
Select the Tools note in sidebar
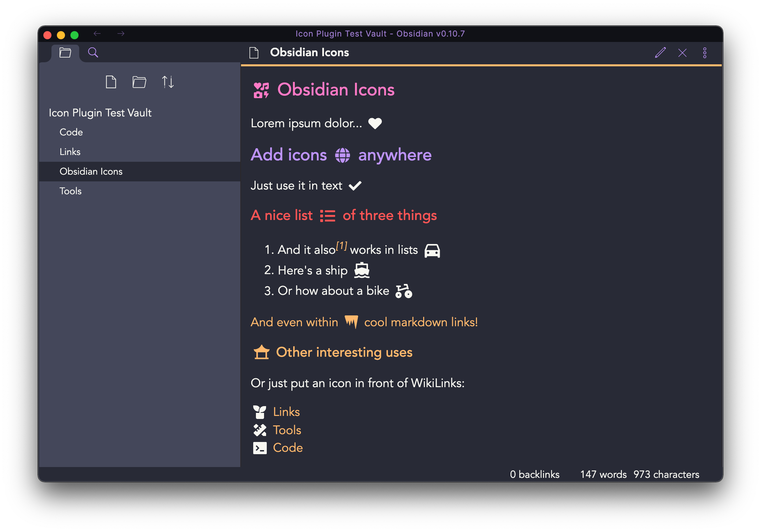point(70,191)
